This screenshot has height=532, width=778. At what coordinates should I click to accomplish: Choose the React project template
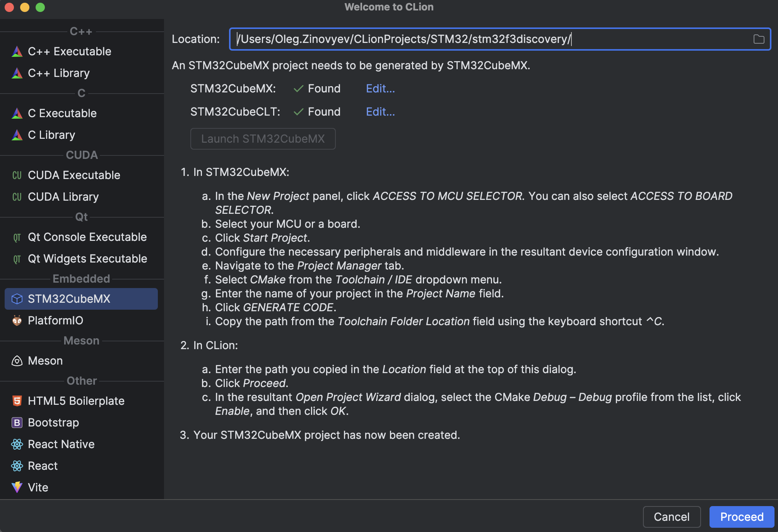tap(43, 465)
